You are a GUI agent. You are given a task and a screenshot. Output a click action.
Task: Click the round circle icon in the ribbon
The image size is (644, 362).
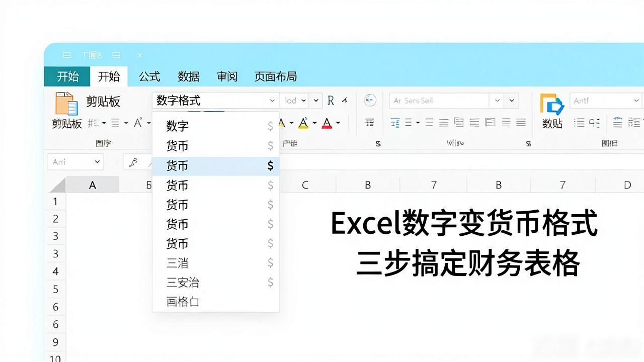click(370, 100)
